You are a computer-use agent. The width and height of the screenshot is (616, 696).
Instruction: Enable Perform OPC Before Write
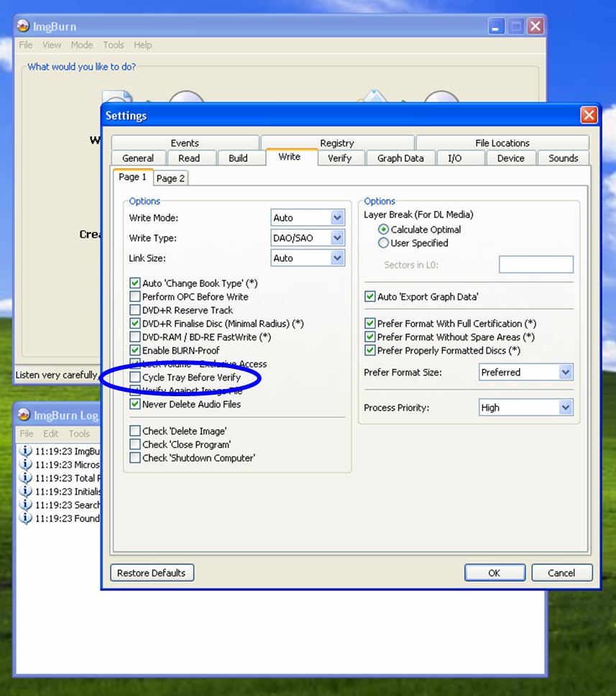pyautogui.click(x=135, y=296)
